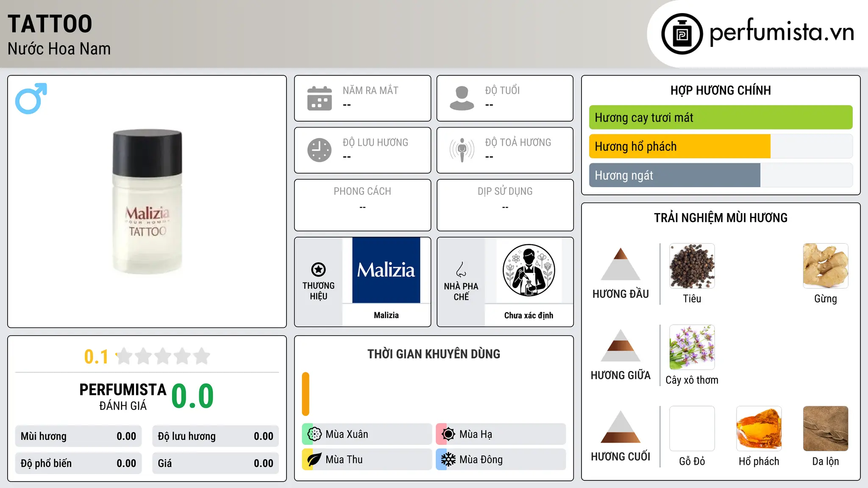Click the sillage icon beside Độ toả hương

click(x=462, y=150)
